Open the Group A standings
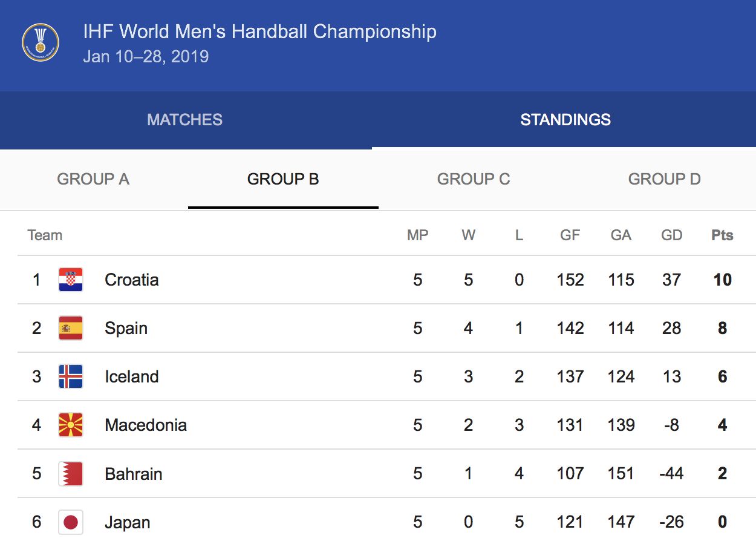This screenshot has height=541, width=756. point(93,179)
